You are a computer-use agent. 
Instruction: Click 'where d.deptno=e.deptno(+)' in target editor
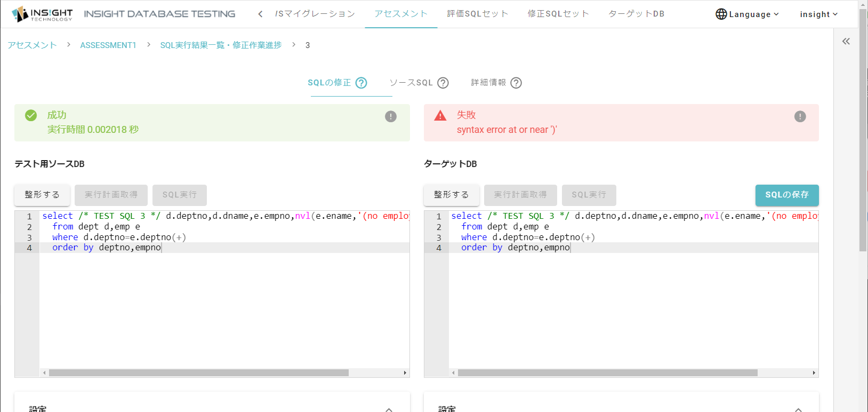click(x=528, y=237)
